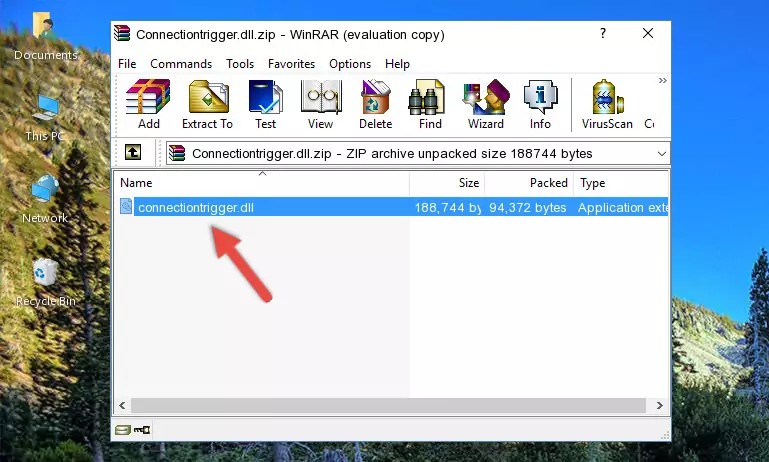Open the Options menu
The width and height of the screenshot is (769, 462).
coord(350,64)
